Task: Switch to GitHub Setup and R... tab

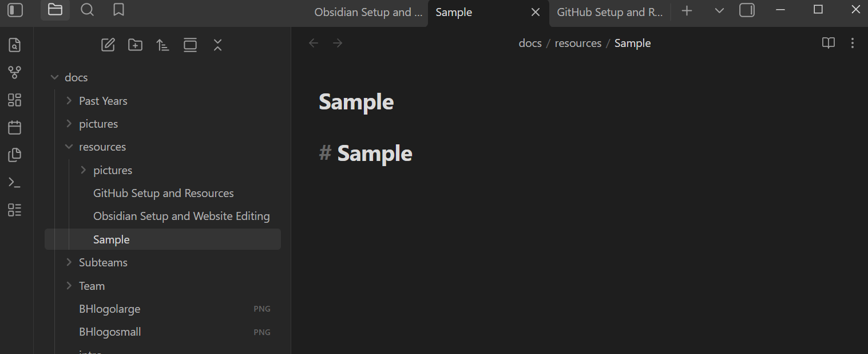Action: (609, 12)
